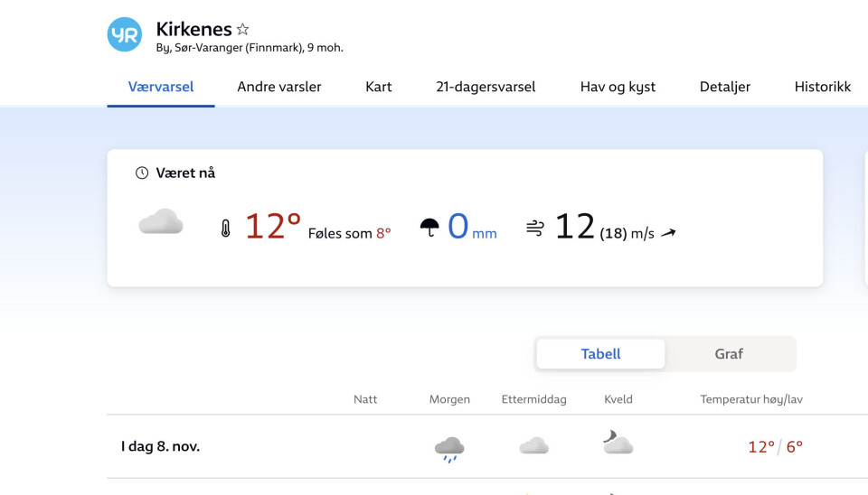Open the Andre varsler tab
Screen dimensions: 868x495
279,87
